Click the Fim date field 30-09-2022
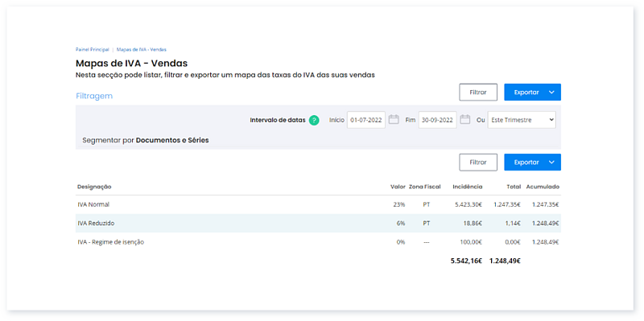 coord(437,120)
